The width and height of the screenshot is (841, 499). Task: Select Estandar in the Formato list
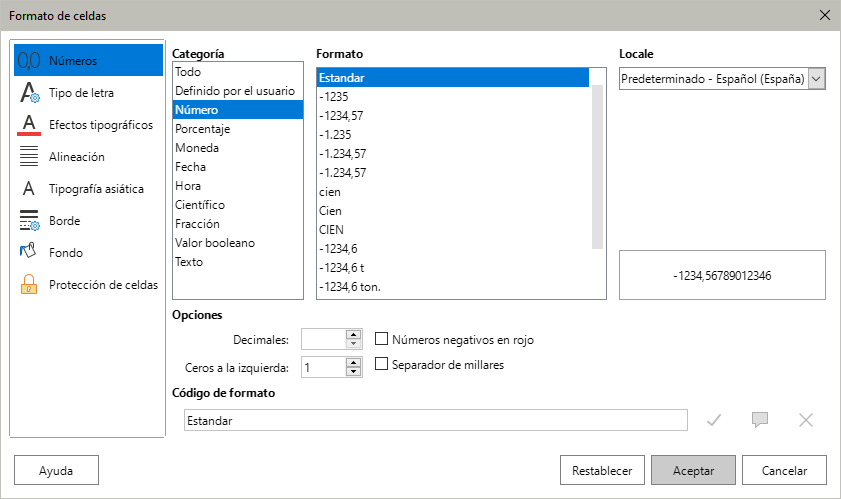(453, 78)
